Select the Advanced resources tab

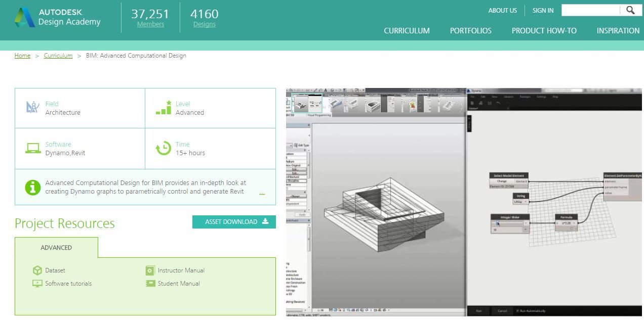pyautogui.click(x=56, y=248)
